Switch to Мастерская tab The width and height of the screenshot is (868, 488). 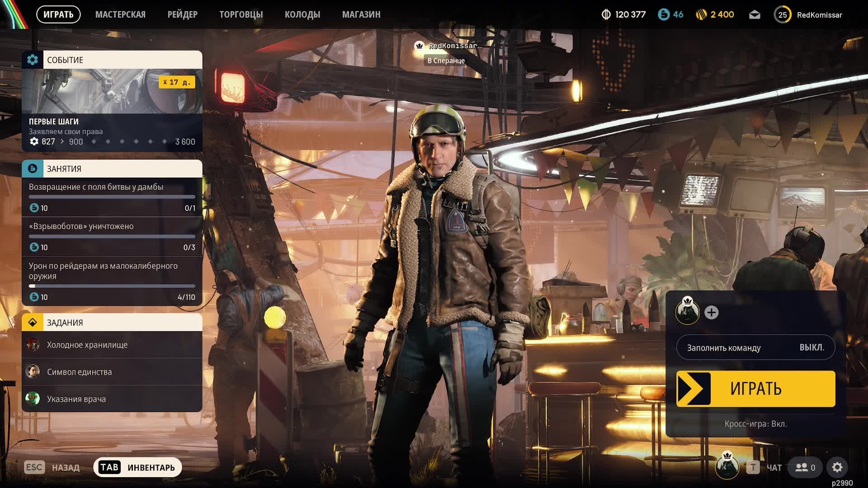[x=120, y=14]
